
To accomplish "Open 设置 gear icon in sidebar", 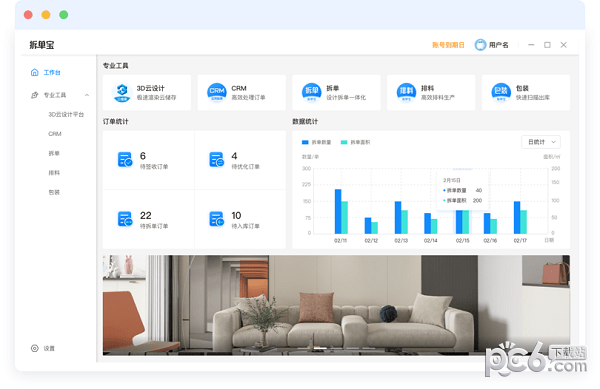I will [x=35, y=348].
